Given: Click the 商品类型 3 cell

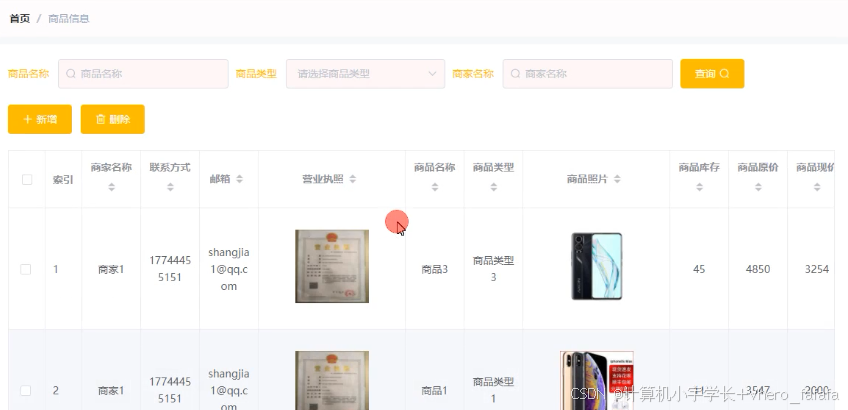Looking at the screenshot, I should pyautogui.click(x=493, y=269).
